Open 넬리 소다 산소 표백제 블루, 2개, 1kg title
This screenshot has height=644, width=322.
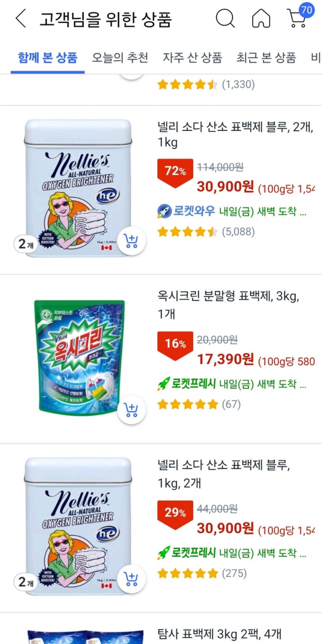point(235,135)
